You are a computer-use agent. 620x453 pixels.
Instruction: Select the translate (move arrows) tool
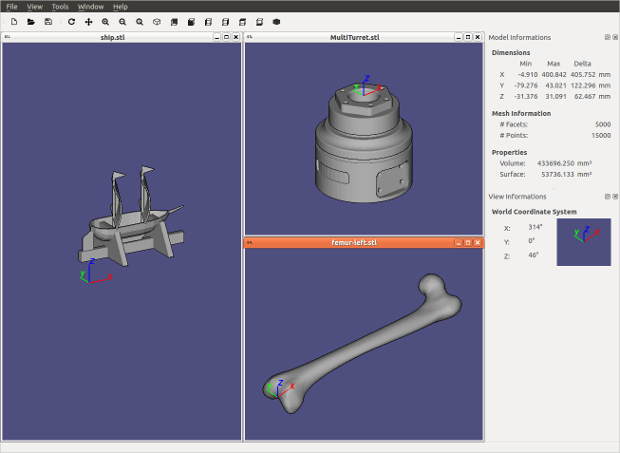89,22
